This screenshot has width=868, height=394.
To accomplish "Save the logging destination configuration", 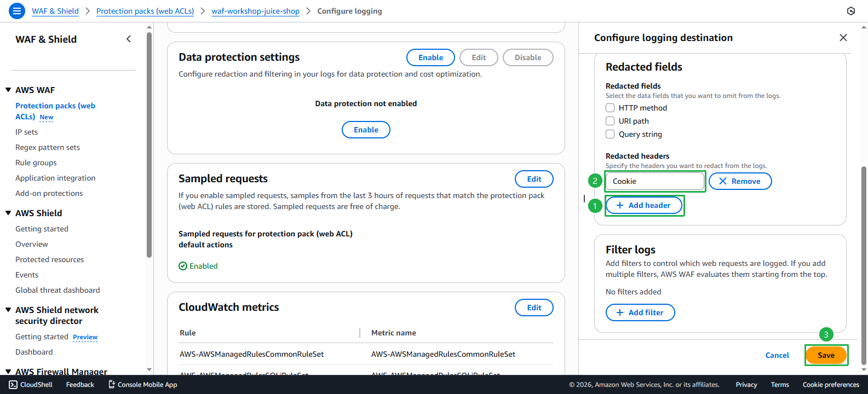I will tap(826, 355).
